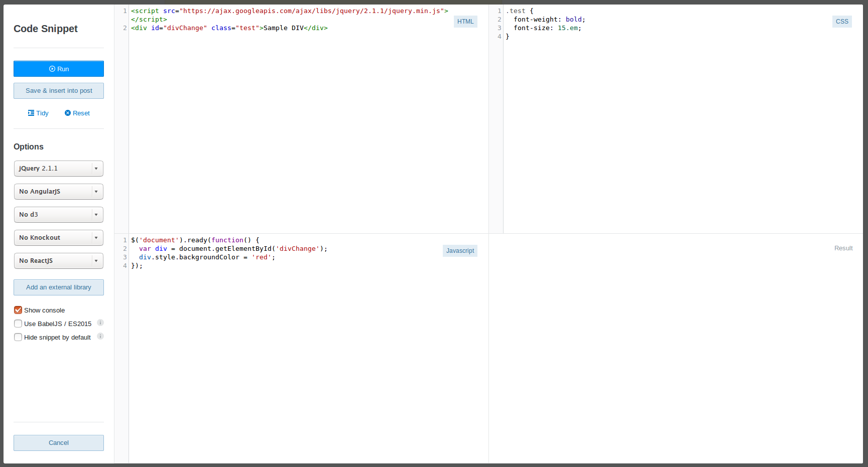Image resolution: width=868 pixels, height=467 pixels.
Task: Click the Result panel label
Action: (843, 248)
